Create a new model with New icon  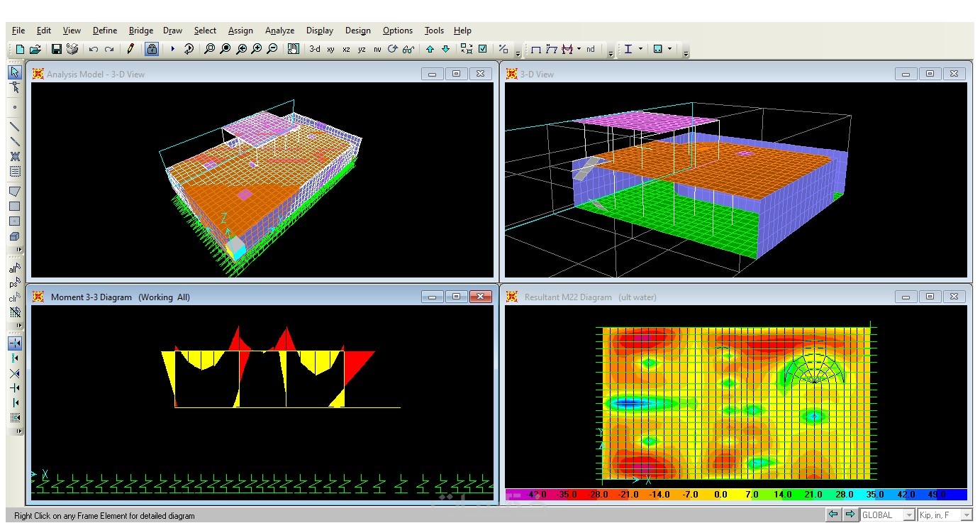(20, 49)
